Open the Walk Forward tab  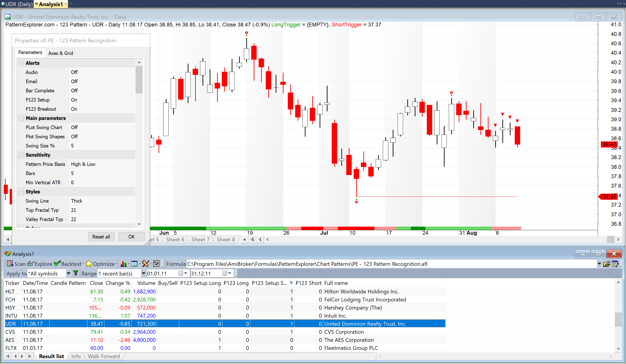104,356
